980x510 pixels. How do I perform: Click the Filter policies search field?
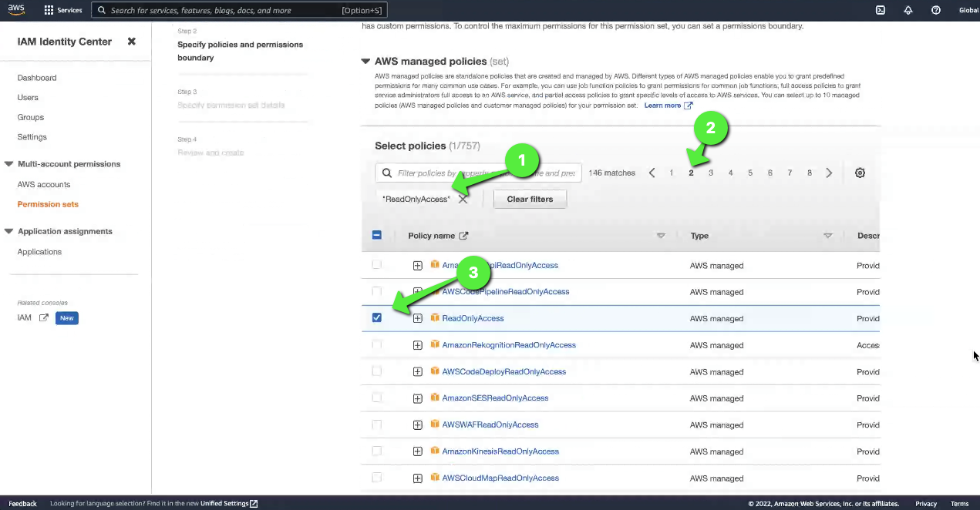(x=479, y=173)
